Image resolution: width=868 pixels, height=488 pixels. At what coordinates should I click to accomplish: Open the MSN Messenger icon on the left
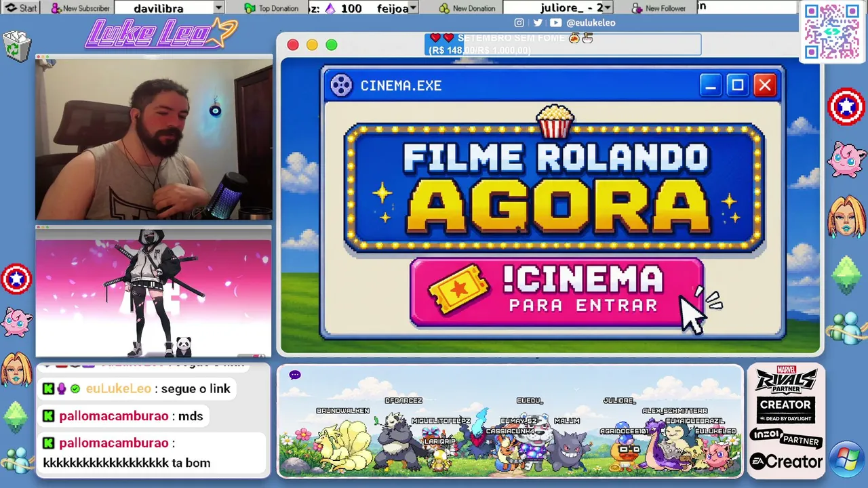(18, 460)
